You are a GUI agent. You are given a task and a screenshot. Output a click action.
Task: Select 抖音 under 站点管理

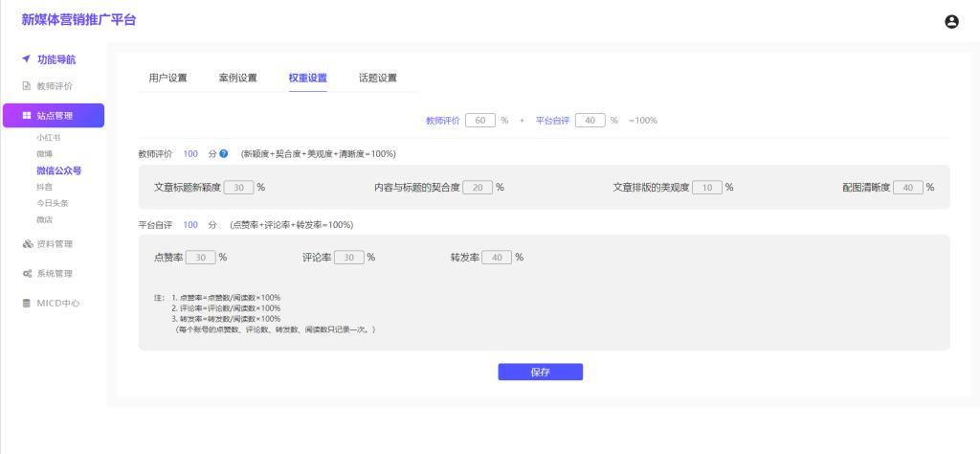44,187
